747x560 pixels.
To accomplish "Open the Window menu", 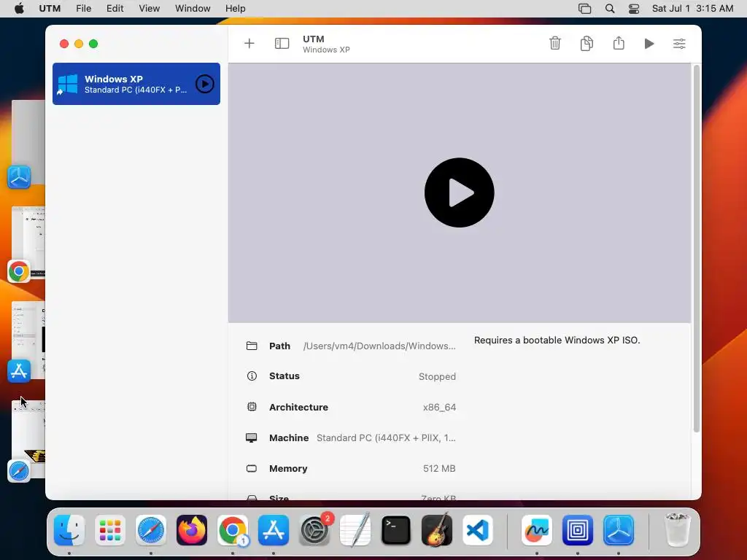I will (193, 9).
